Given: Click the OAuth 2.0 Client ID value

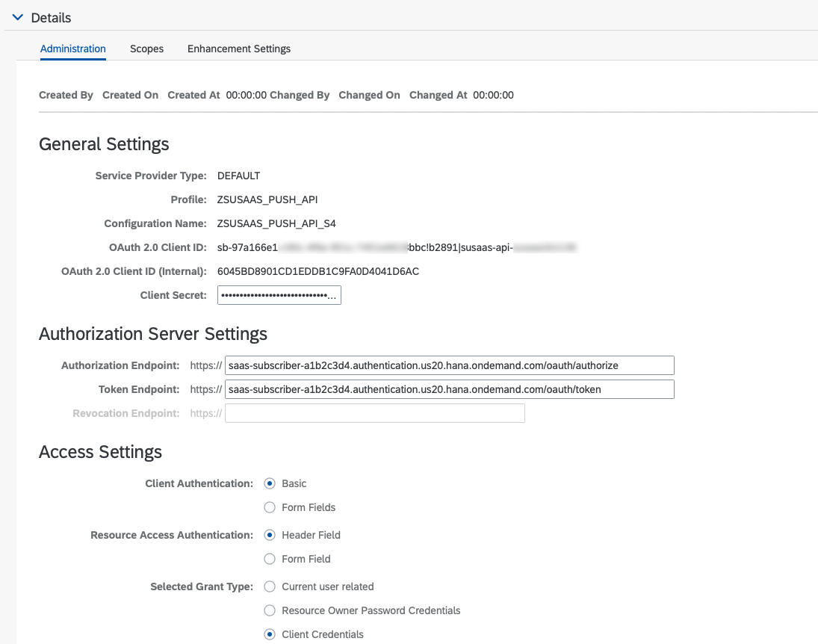Looking at the screenshot, I should coord(397,247).
